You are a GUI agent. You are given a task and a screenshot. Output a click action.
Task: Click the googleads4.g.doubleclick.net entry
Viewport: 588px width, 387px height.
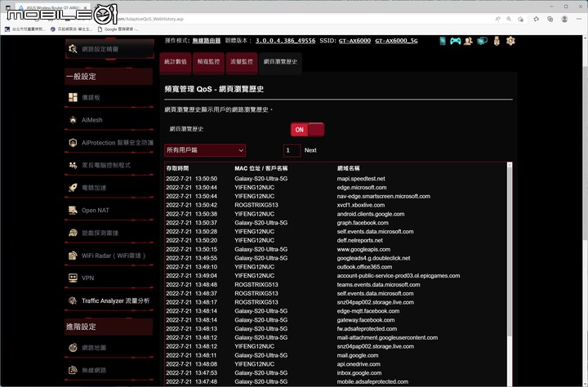pos(373,258)
